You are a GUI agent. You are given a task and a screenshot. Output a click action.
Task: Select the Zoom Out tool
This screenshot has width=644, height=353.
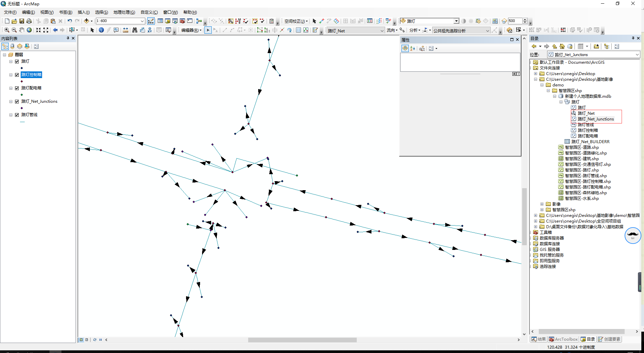(x=14, y=30)
